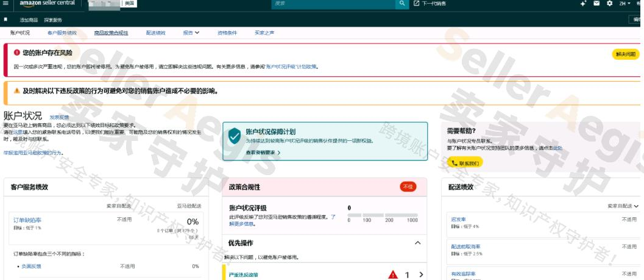The image size is (644, 280).
Task: Open the hamburger main menu
Action: 5,3
